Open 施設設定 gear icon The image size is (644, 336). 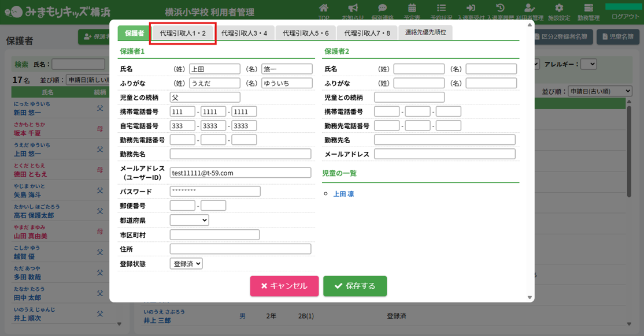pyautogui.click(x=559, y=8)
